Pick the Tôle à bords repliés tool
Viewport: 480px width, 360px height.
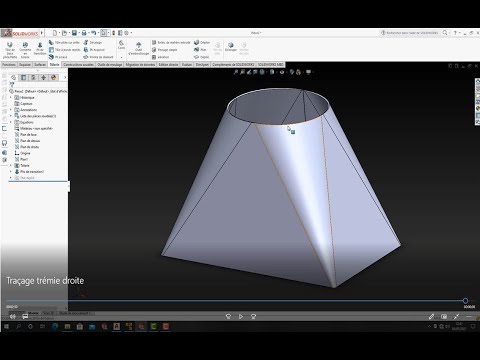point(64,50)
